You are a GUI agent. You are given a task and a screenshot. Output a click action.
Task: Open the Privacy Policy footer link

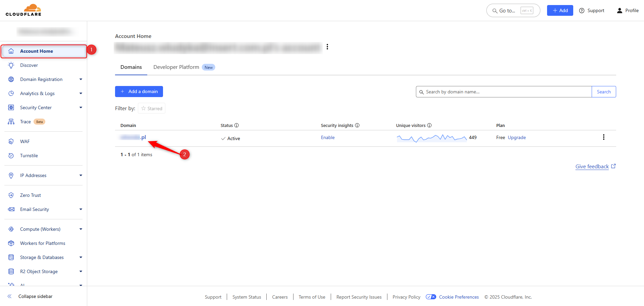pos(407,297)
